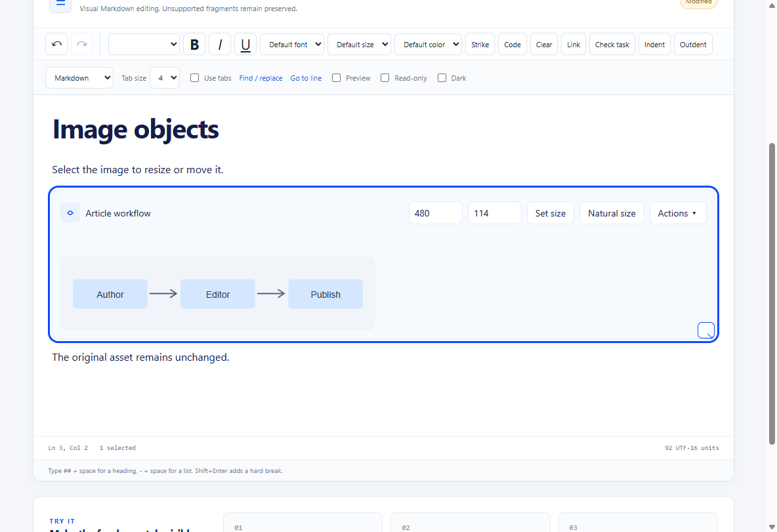Click the Image objects heading

pyautogui.click(x=135, y=129)
